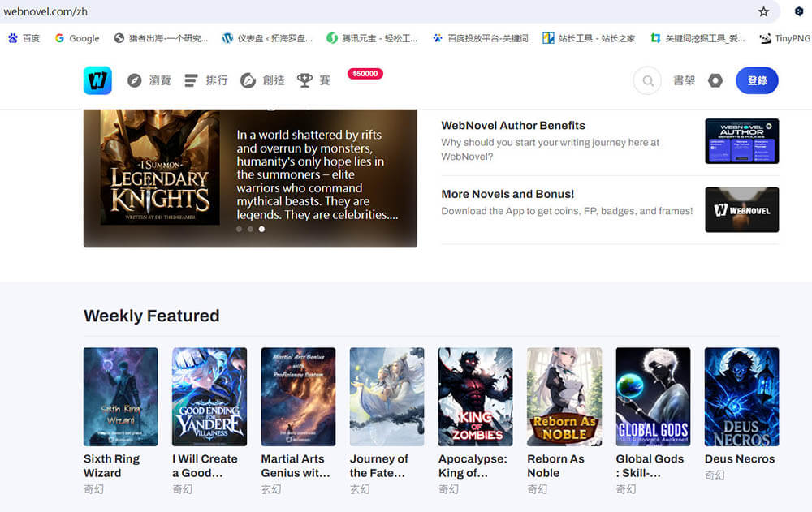Open the WebNovel Author Benefits article
812x512 pixels.
pyautogui.click(x=513, y=126)
